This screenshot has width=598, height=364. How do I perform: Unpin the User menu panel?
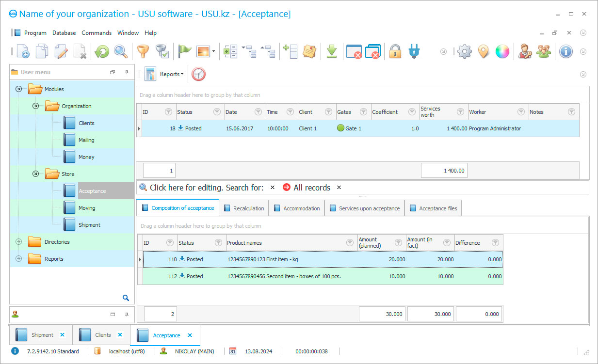point(126,72)
